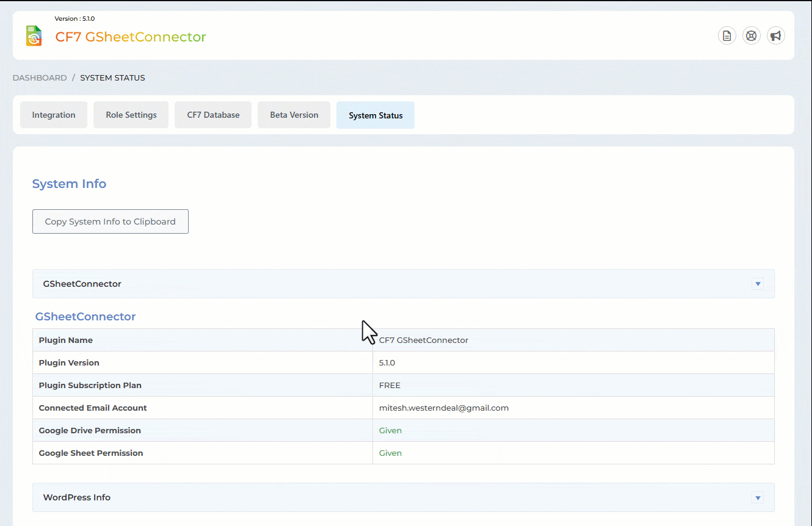Click the WordPress Info accordion header
Viewport: 812px width, 526px height.
click(x=404, y=497)
